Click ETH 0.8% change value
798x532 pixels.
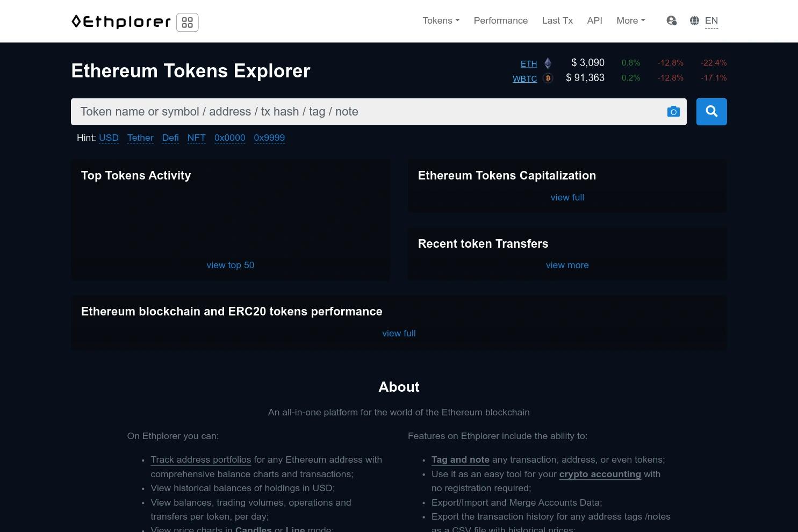(631, 63)
